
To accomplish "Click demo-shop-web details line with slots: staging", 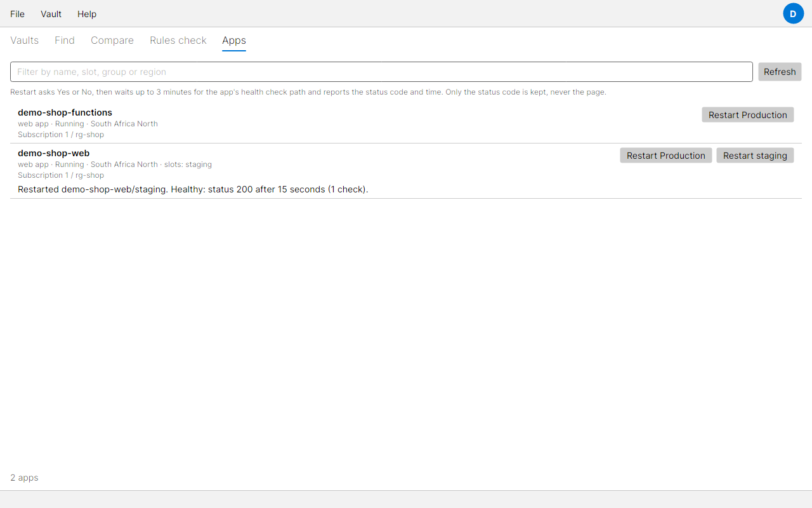I will click(x=115, y=164).
